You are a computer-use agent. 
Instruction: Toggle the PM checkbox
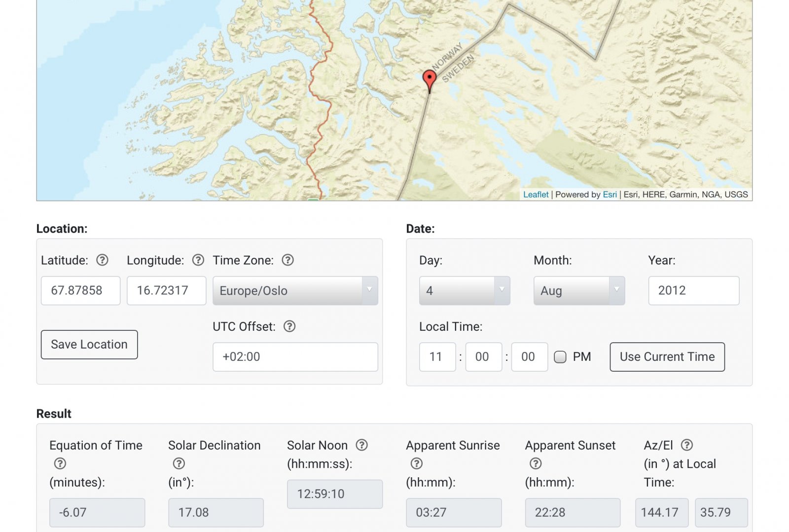[x=560, y=357]
